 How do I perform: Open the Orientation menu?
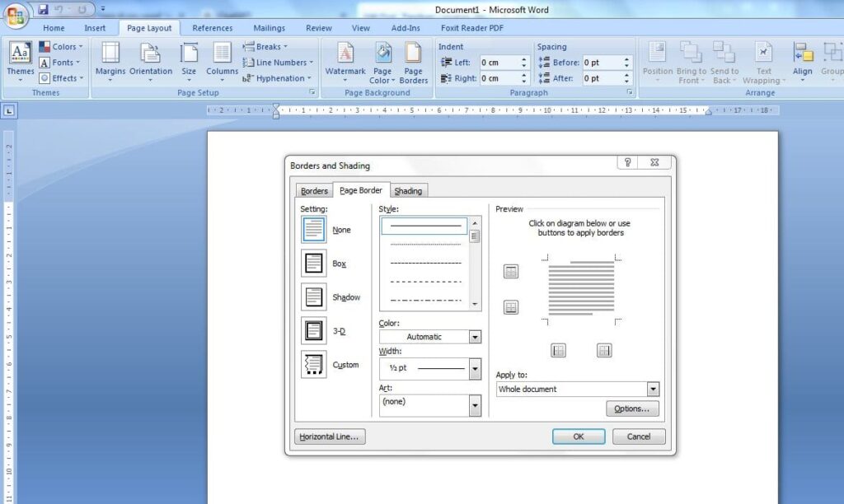point(151,62)
